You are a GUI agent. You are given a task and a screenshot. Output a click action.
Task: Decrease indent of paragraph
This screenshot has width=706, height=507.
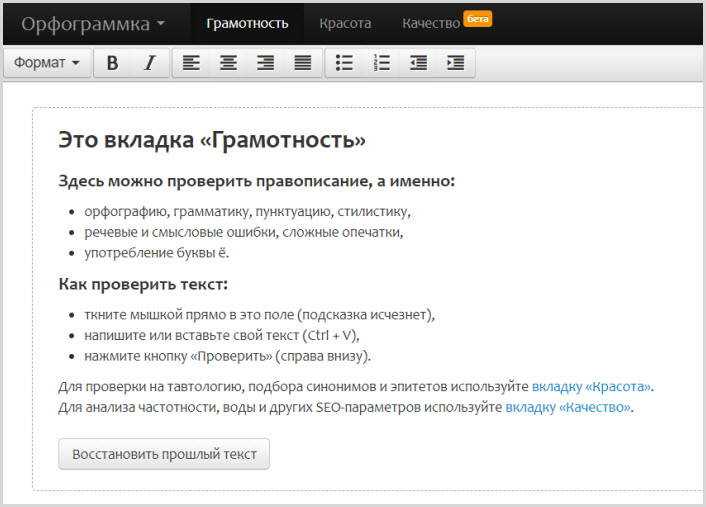[419, 63]
